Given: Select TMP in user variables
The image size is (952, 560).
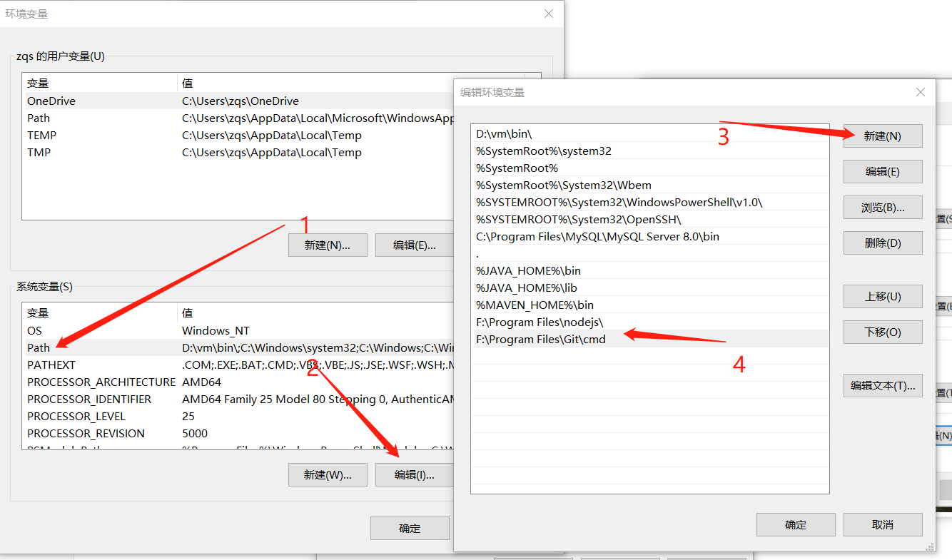Looking at the screenshot, I should click(x=39, y=152).
